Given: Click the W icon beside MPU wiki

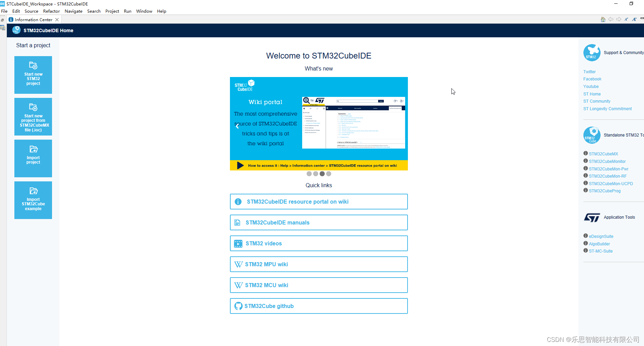Looking at the screenshot, I should click(x=239, y=265).
